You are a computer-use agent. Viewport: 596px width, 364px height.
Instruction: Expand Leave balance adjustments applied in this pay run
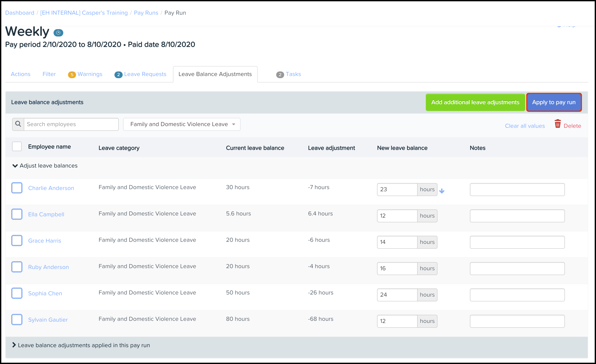pos(14,345)
